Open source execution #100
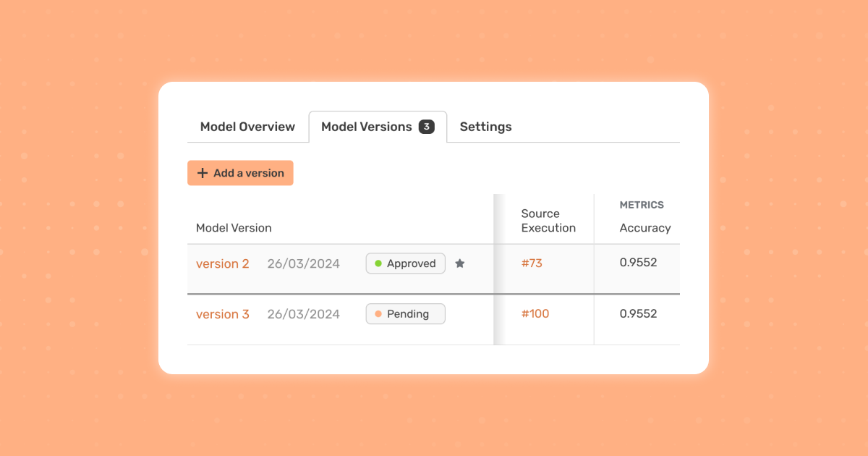Viewport: 868px width, 456px height. pyautogui.click(x=535, y=313)
